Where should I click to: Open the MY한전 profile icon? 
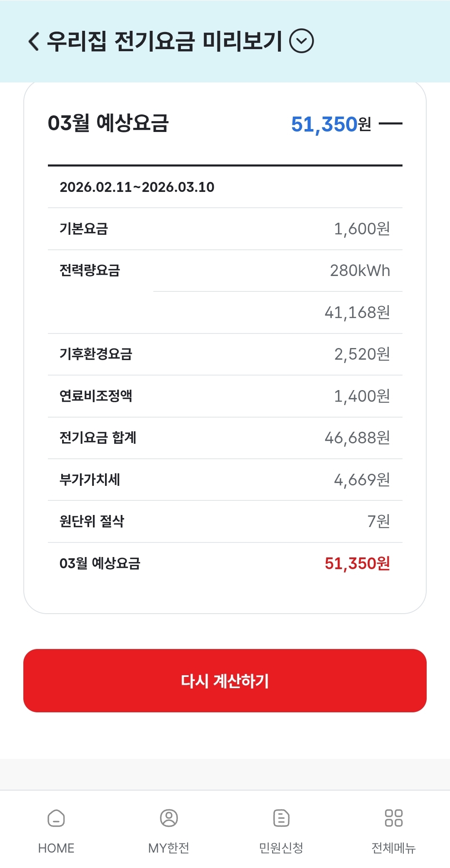169,818
